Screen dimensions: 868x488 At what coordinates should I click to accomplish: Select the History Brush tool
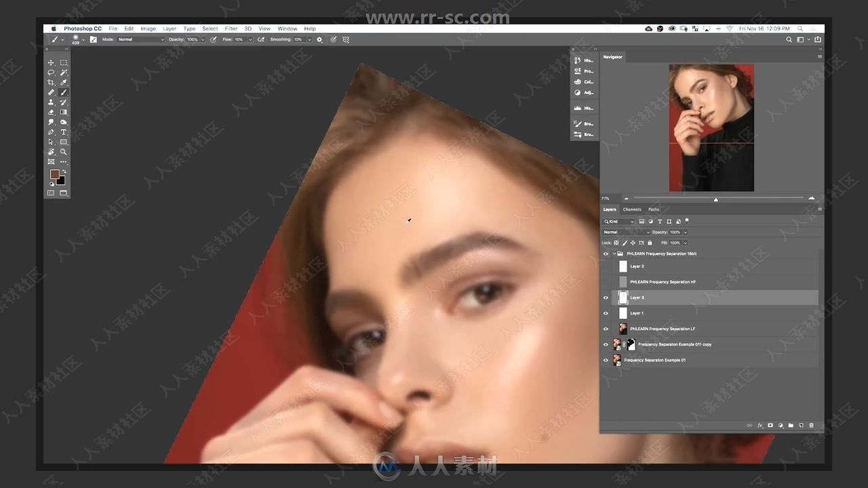pyautogui.click(x=64, y=102)
